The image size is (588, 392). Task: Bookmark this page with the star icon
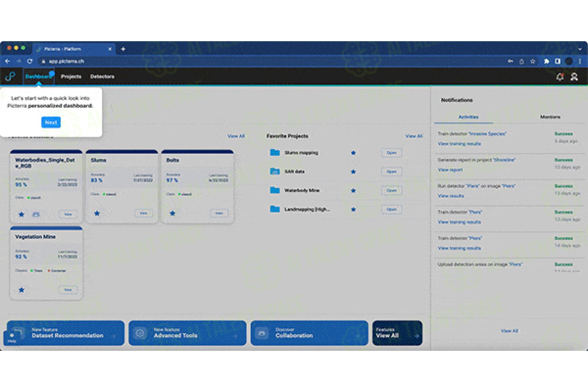[533, 61]
